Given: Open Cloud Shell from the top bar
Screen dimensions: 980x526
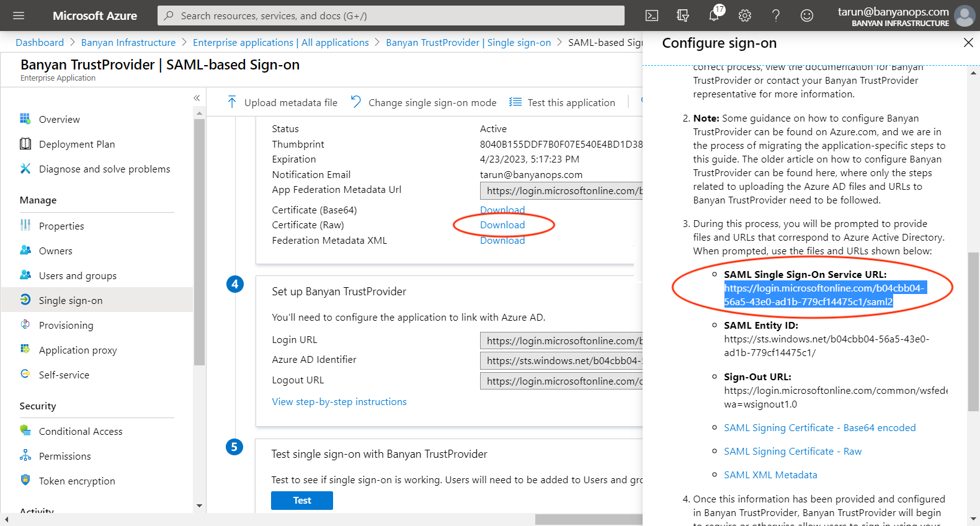Looking at the screenshot, I should [x=652, y=16].
